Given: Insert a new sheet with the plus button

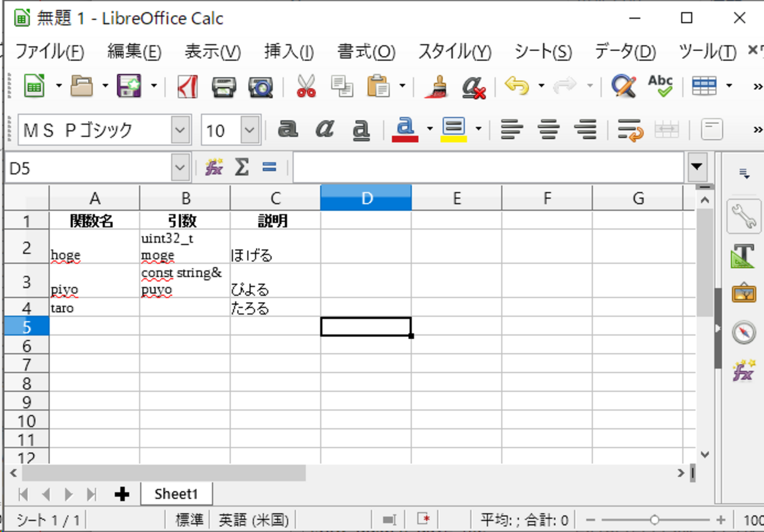Looking at the screenshot, I should tap(122, 494).
